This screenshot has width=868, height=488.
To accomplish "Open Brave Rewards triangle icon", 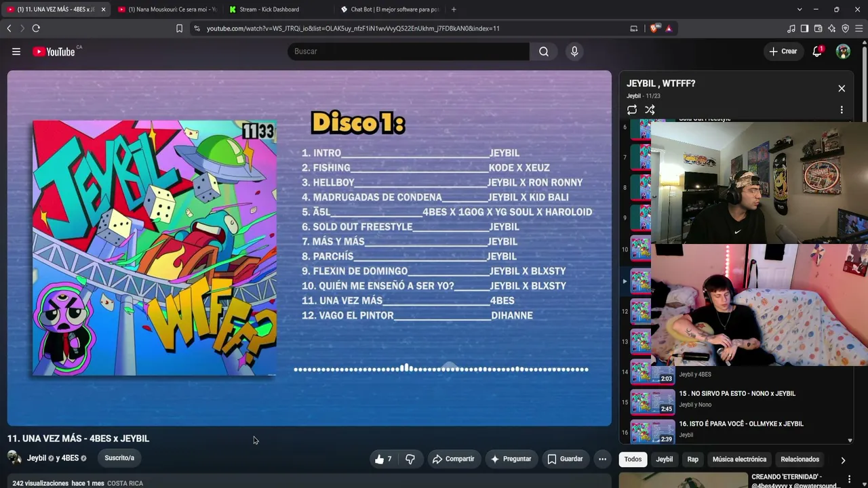I will (669, 28).
